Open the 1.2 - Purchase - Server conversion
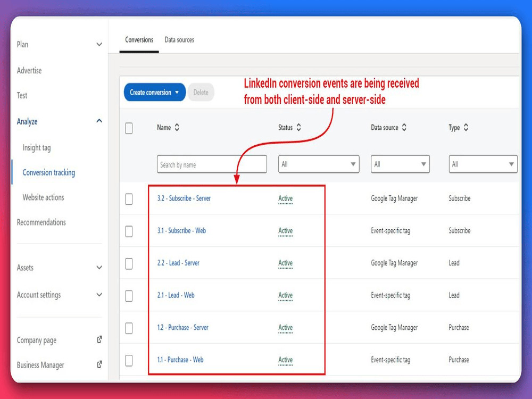532x399 pixels. coord(183,327)
